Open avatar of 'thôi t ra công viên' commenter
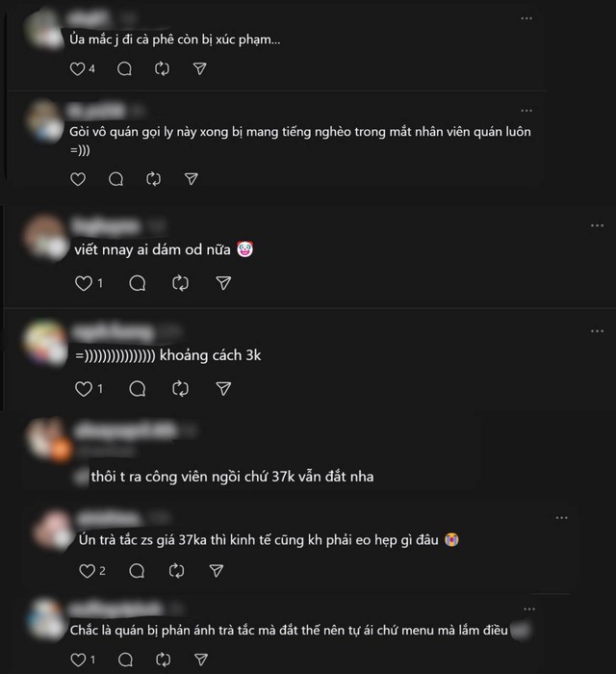The image size is (616, 674). (47, 439)
